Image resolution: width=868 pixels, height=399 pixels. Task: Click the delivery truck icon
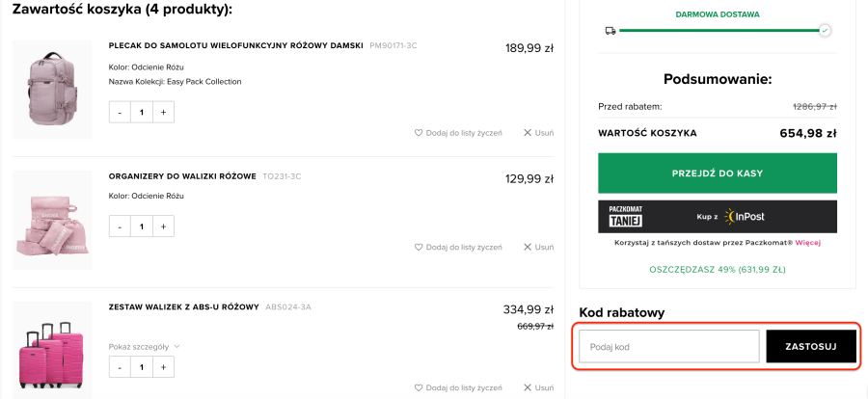coord(610,31)
